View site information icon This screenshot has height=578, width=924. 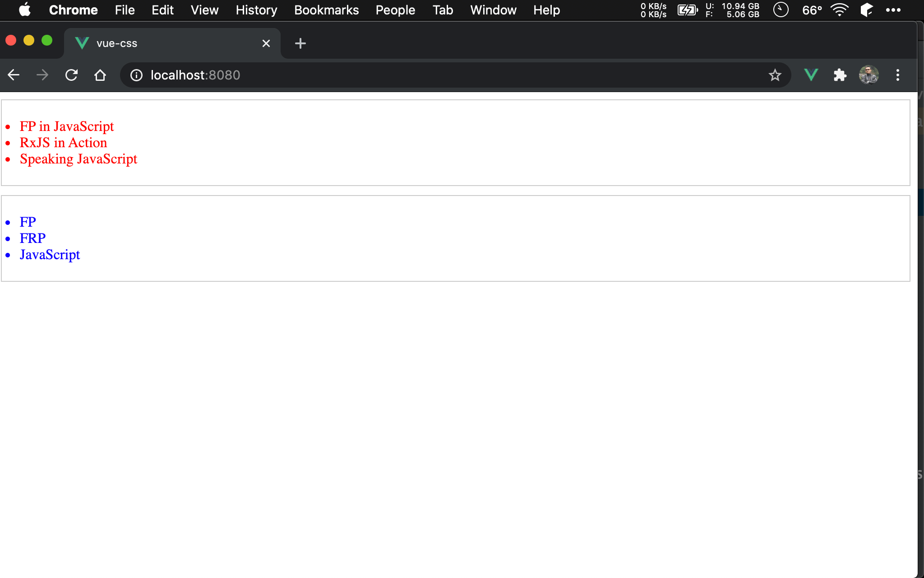[x=136, y=75]
